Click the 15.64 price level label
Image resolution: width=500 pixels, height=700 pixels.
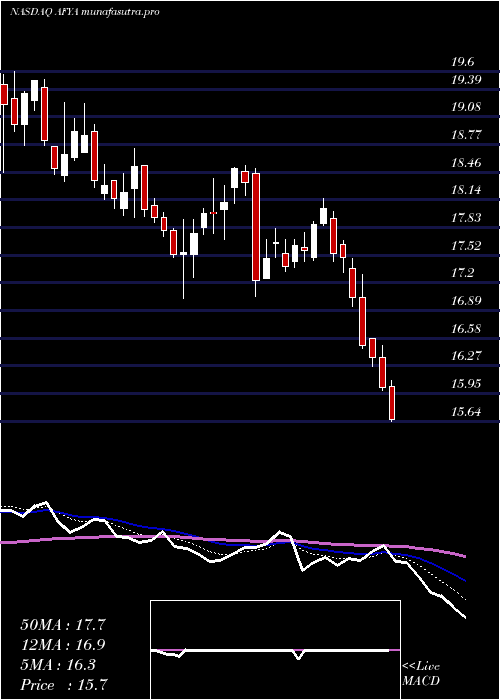point(466,411)
